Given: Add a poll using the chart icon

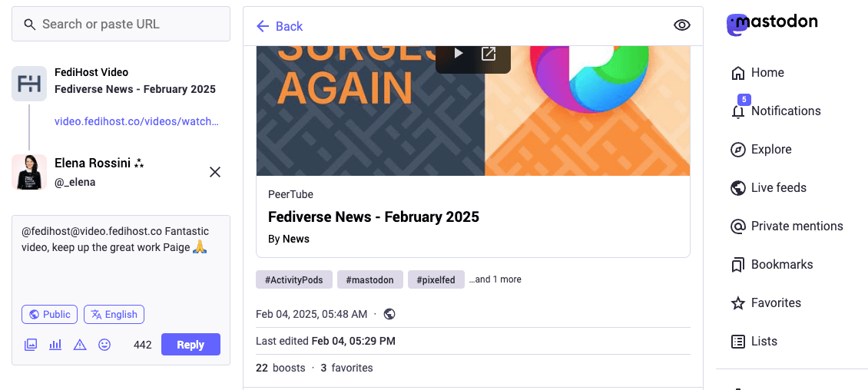Looking at the screenshot, I should 55,345.
